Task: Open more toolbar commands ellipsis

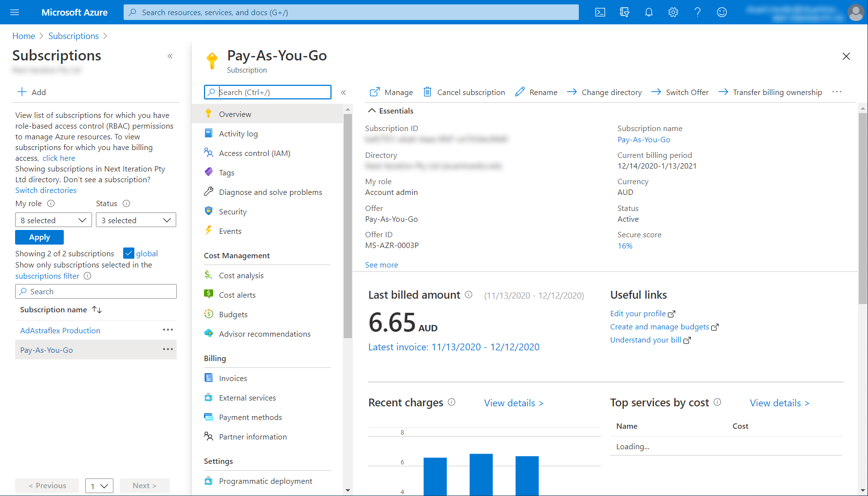Action: point(837,92)
